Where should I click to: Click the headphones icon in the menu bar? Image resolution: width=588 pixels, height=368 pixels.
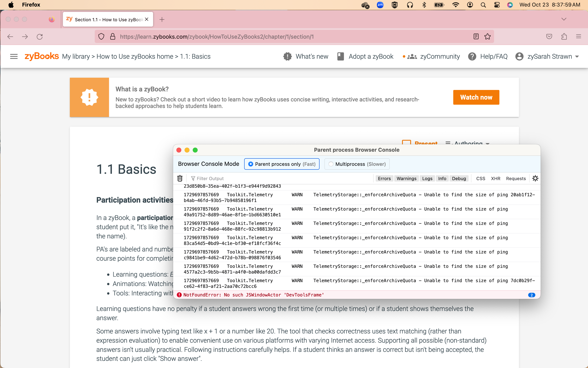tap(410, 5)
